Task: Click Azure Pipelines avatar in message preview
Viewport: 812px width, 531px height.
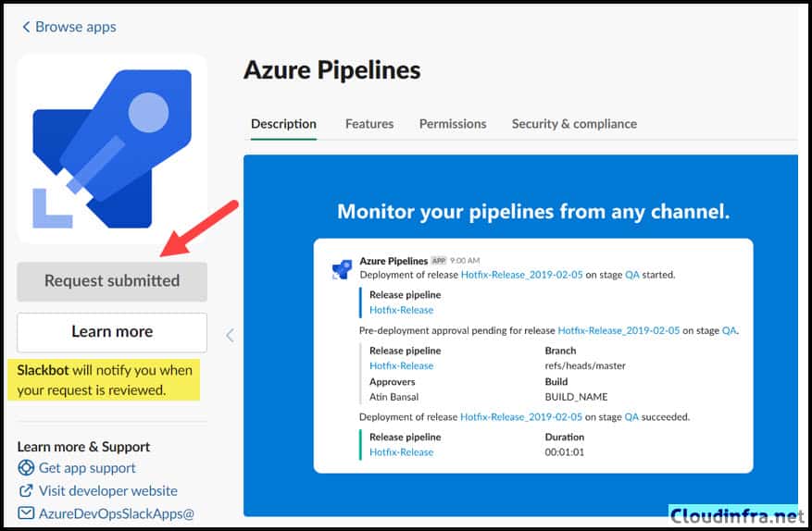Action: click(x=342, y=269)
